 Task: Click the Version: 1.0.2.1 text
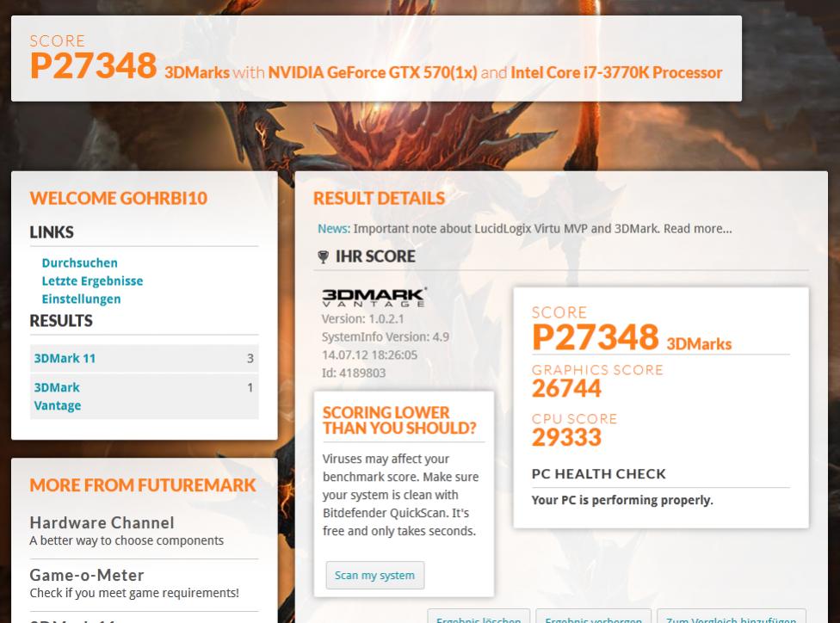coord(362,318)
